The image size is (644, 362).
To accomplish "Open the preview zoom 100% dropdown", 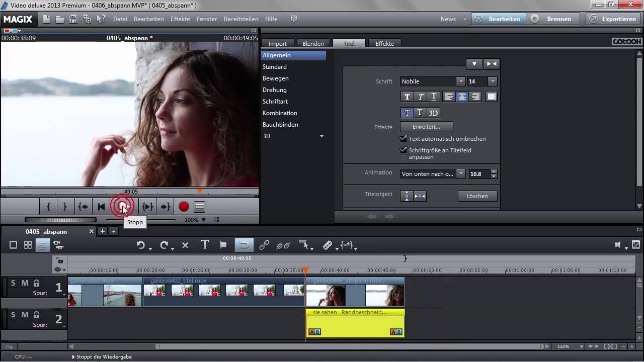I will coord(204,220).
